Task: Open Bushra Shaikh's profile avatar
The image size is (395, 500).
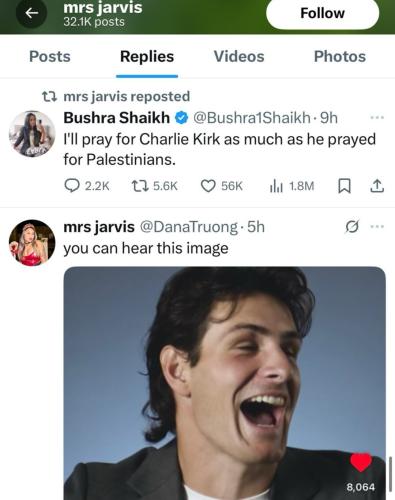Action: (x=32, y=134)
